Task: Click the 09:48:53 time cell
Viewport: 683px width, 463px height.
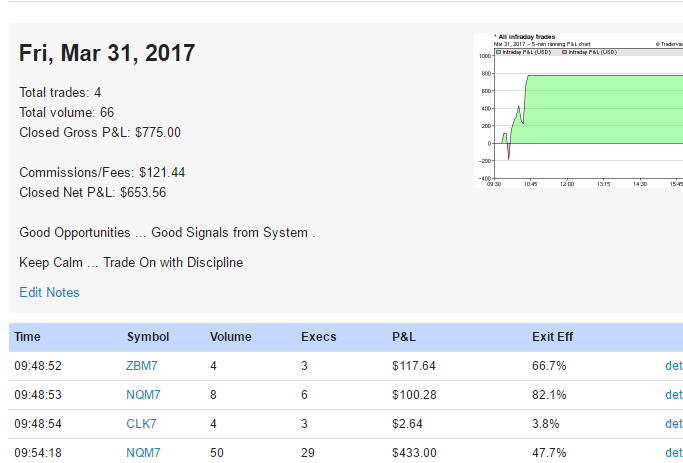Action: pyautogui.click(x=38, y=395)
